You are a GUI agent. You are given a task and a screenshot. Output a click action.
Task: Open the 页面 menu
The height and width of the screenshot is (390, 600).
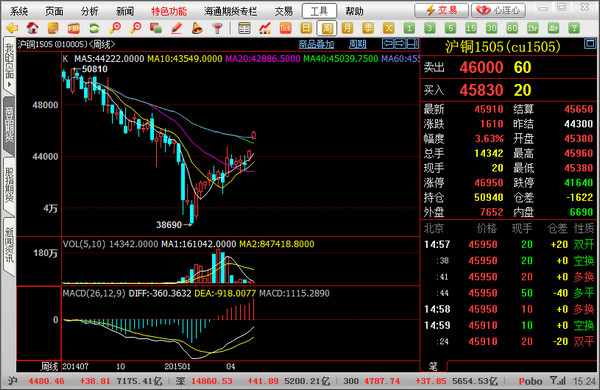[54, 11]
